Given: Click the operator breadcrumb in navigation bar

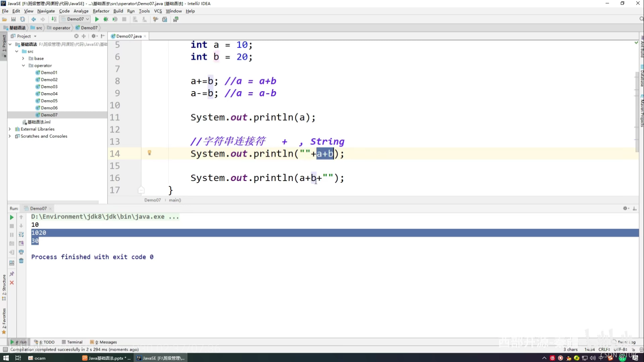Looking at the screenshot, I should tap(59, 28).
